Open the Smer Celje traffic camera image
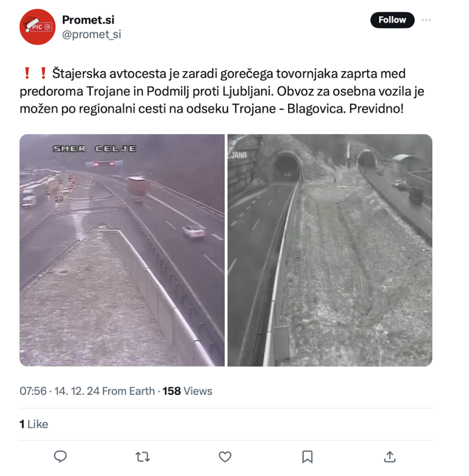 click(x=122, y=250)
